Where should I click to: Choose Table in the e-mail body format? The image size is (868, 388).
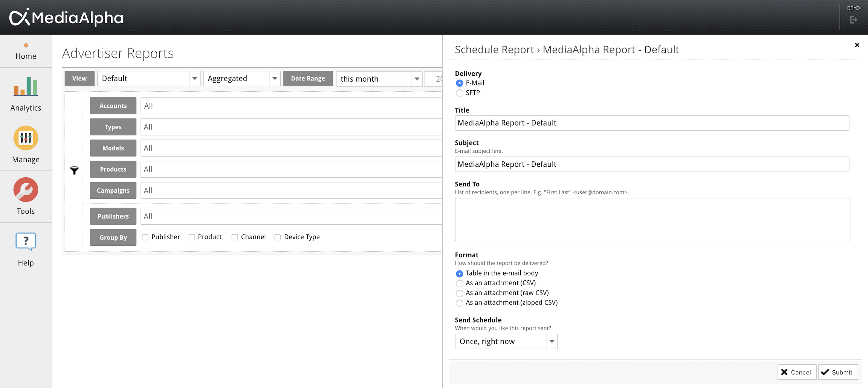(459, 274)
